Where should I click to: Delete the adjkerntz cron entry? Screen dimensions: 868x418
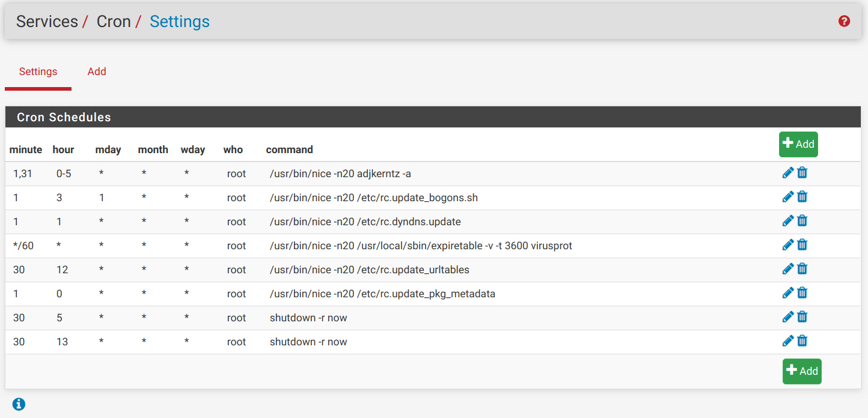pyautogui.click(x=802, y=173)
